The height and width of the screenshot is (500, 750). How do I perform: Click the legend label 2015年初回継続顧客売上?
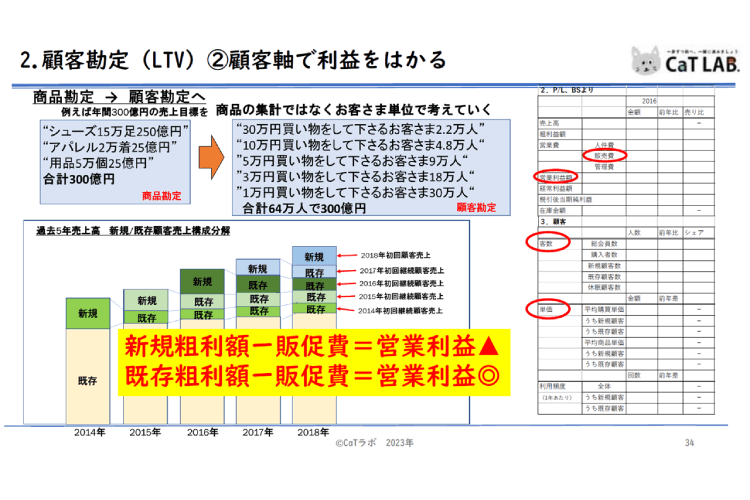point(401,297)
